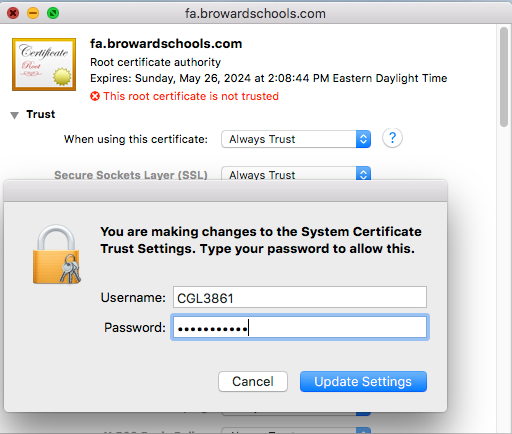Collapse the Trust disclosure triangle
The height and width of the screenshot is (434, 512).
point(15,115)
